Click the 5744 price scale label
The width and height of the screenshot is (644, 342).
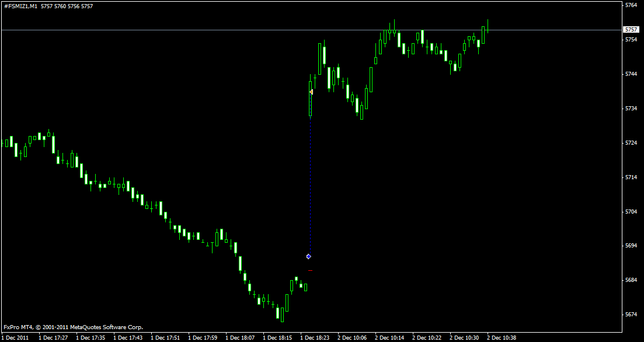click(x=631, y=74)
